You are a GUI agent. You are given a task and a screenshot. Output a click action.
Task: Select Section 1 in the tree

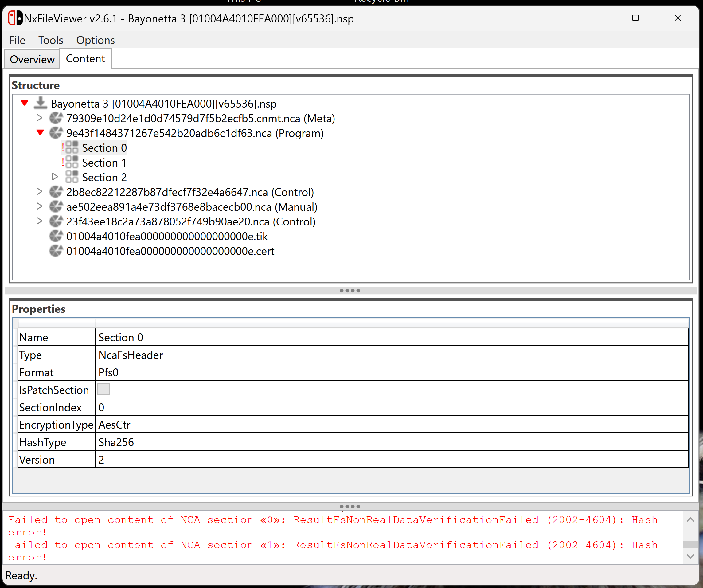click(104, 163)
